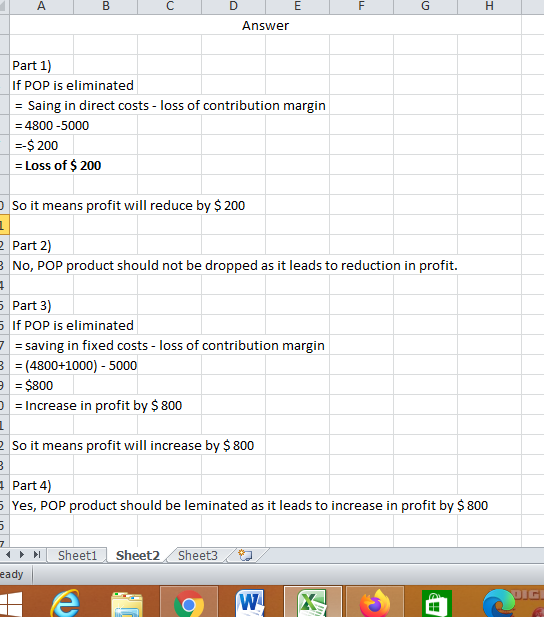Select column G header
544x617 pixels.
click(426, 6)
